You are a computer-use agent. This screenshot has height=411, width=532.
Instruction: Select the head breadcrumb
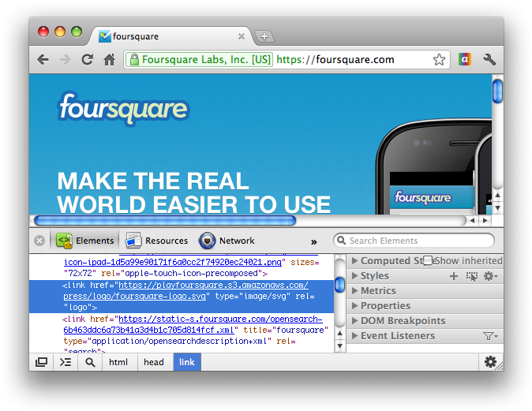click(x=154, y=362)
